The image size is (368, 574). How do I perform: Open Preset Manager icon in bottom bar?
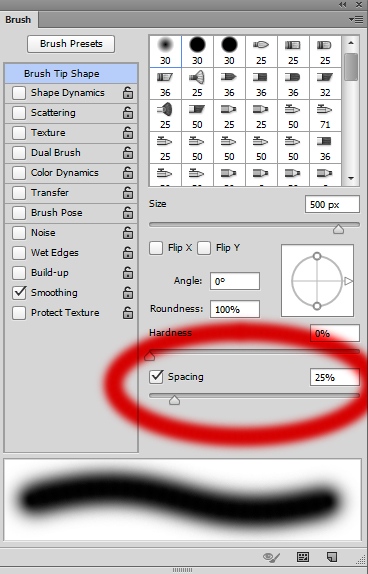pos(303,557)
